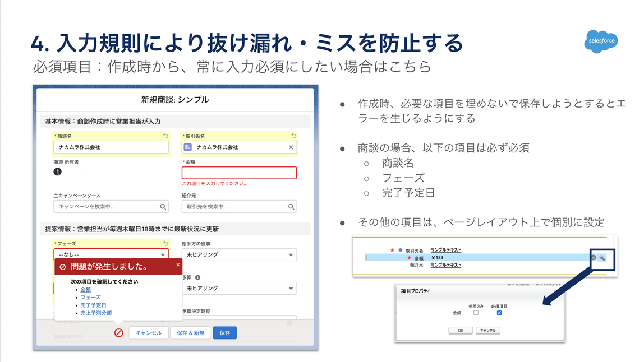Click the 保存 & 新規 button

pos(191,333)
